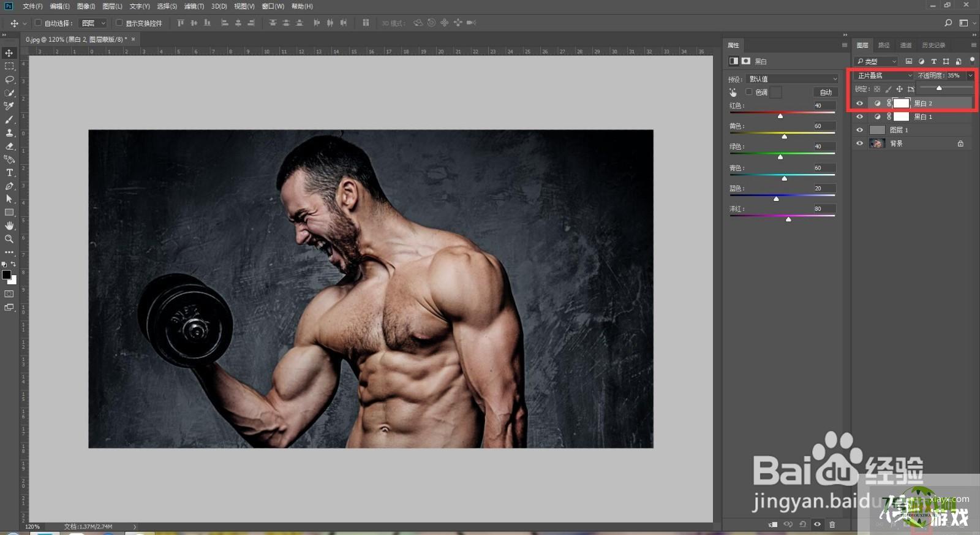Hide the 黑白 1 layer
Screen dimensions: 980x535
(859, 116)
